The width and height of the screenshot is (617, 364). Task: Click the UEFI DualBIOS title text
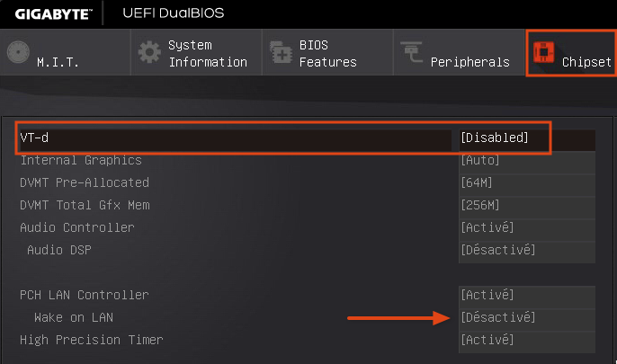pyautogui.click(x=173, y=13)
